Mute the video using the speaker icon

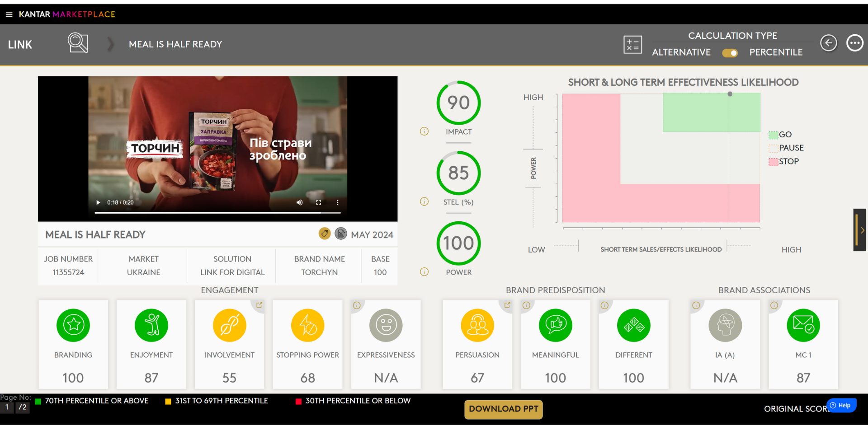[299, 202]
